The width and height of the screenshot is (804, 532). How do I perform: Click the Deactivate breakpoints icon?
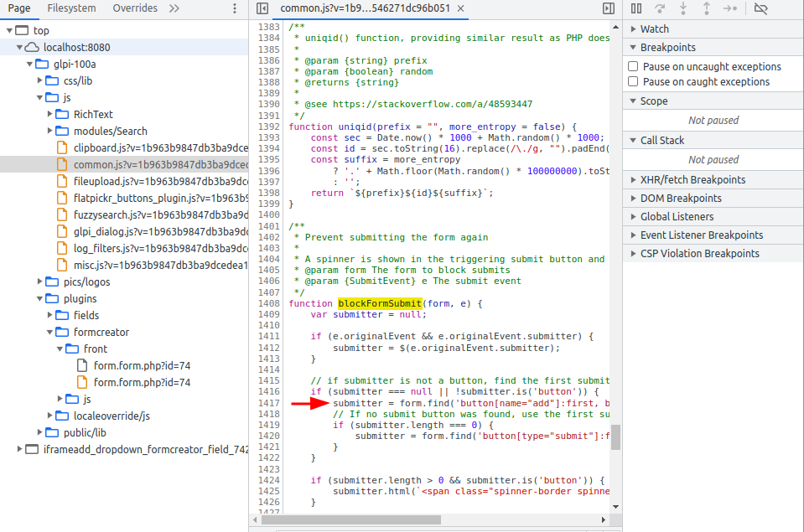[759, 8]
